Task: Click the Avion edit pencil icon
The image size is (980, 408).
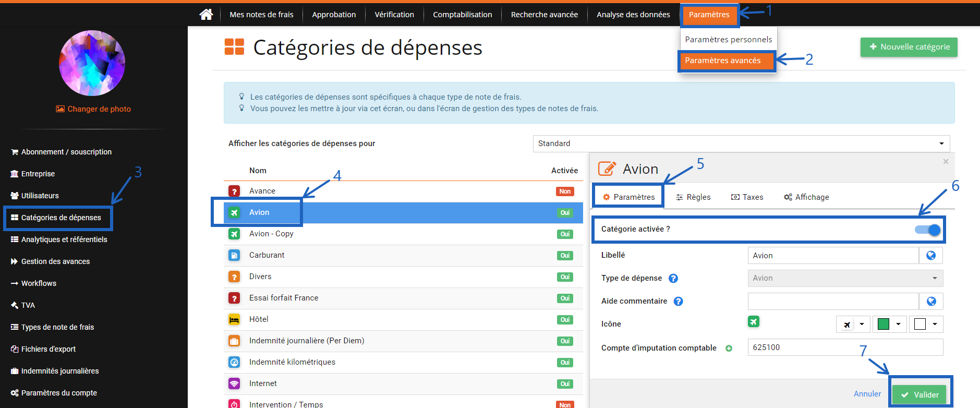Action: point(607,169)
